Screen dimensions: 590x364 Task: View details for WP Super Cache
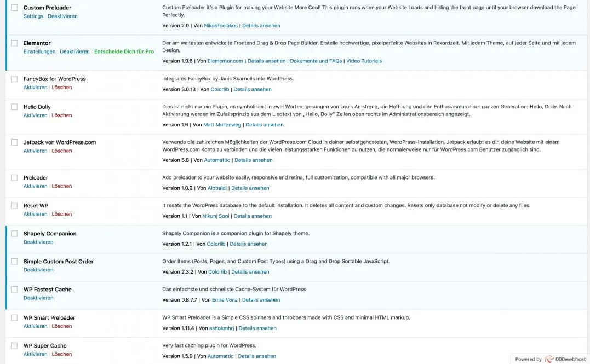(x=257, y=356)
